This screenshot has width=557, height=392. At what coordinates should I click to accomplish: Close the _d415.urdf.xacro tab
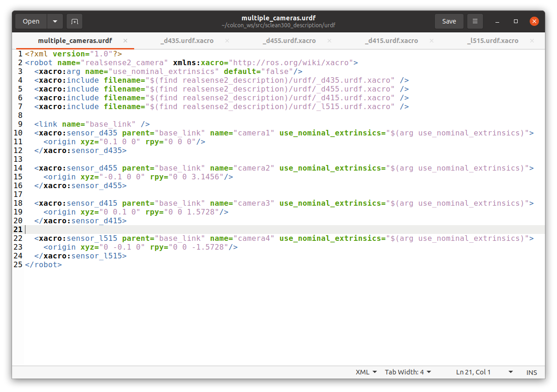(432, 41)
